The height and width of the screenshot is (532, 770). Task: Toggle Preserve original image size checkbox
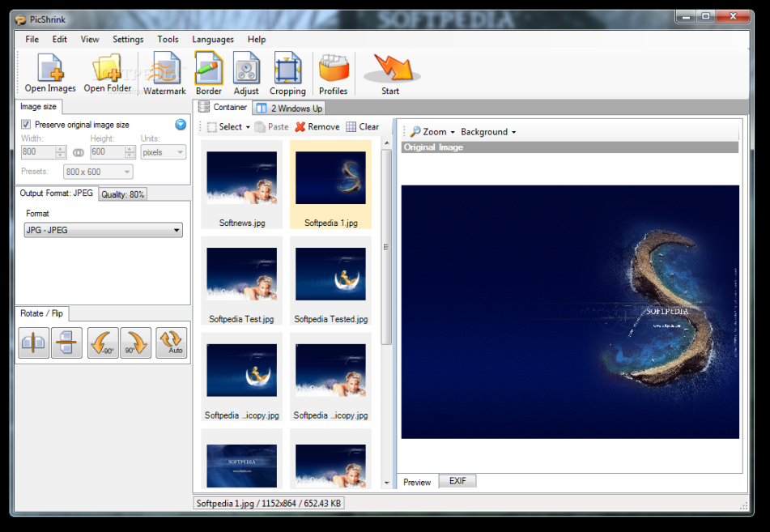[26, 124]
